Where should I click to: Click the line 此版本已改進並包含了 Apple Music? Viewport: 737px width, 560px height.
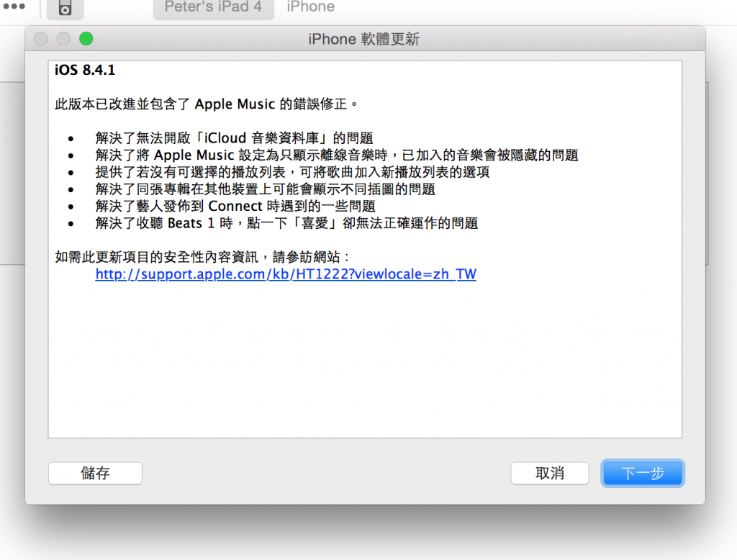[207, 104]
